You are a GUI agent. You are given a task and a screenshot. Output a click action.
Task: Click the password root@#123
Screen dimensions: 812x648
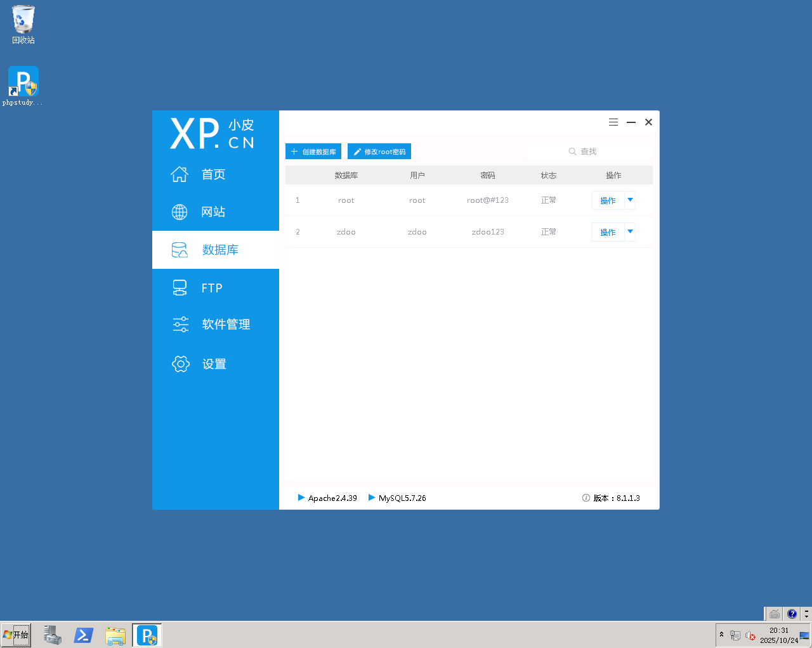click(x=488, y=200)
